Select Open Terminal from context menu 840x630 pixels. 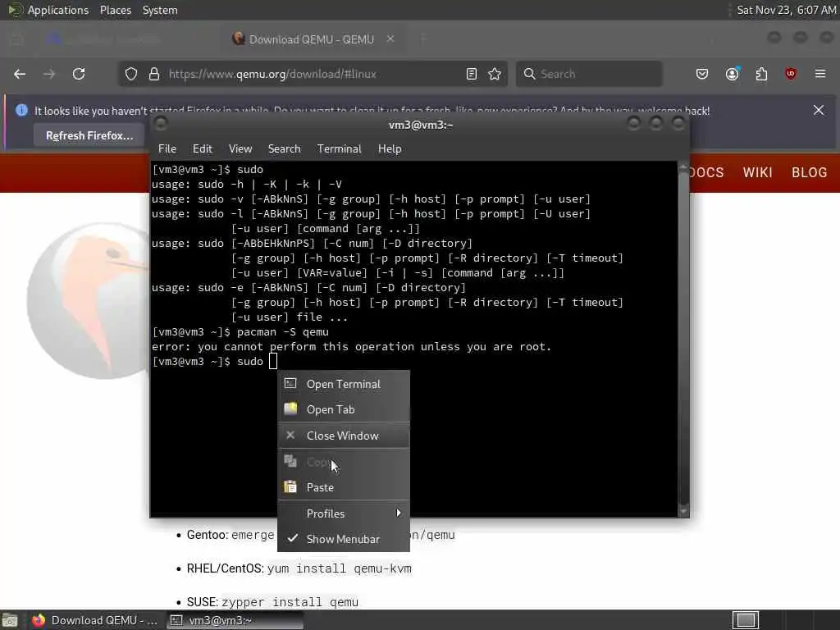[x=344, y=384]
